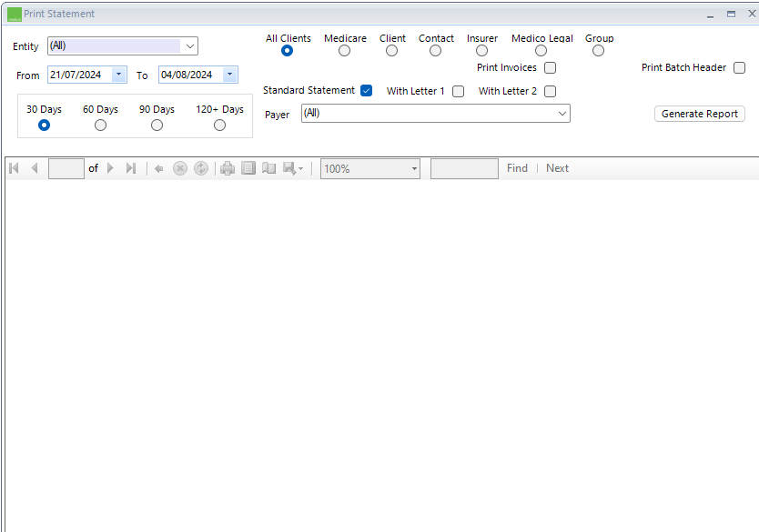Close the Print Statement window
Viewport: 759px width, 532px height.
tap(752, 14)
